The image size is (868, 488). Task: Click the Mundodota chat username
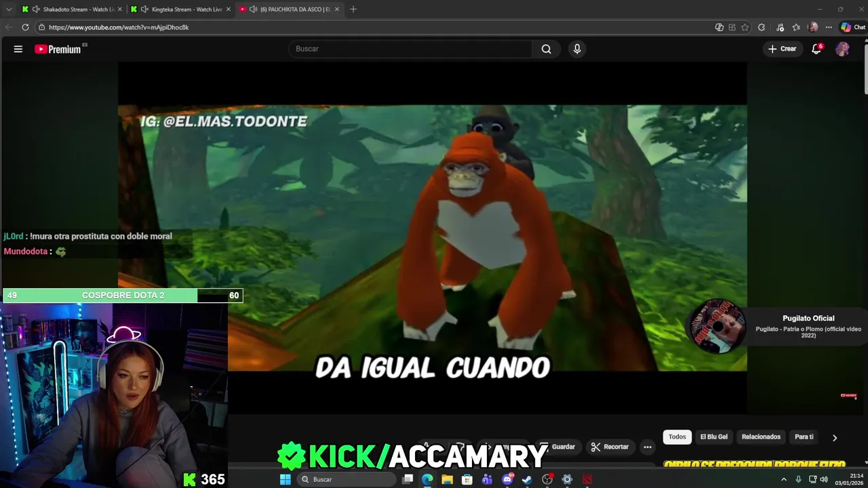(x=26, y=251)
